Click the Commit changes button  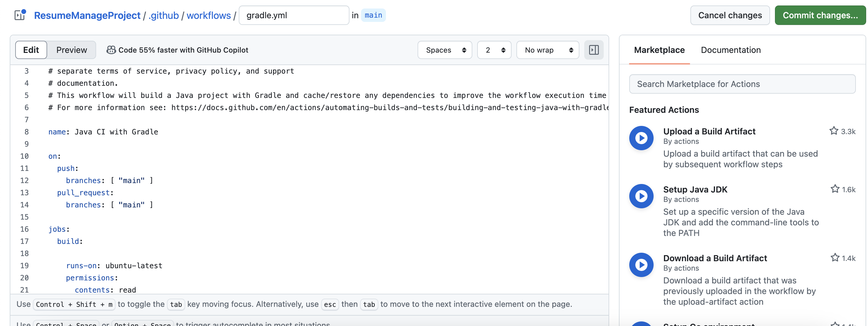(x=820, y=15)
